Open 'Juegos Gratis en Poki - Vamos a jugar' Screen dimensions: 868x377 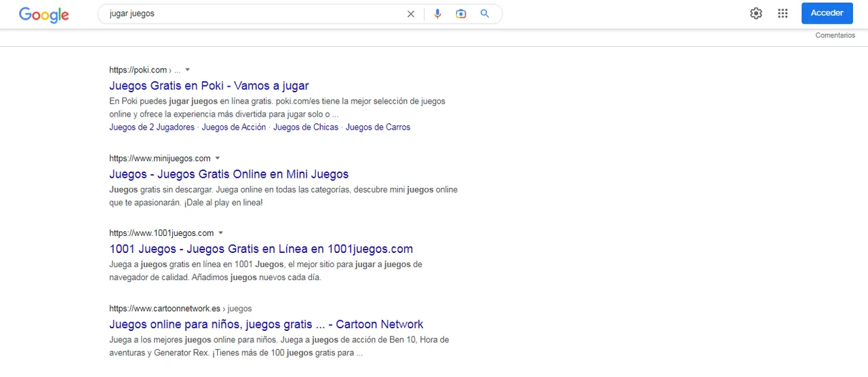point(209,86)
